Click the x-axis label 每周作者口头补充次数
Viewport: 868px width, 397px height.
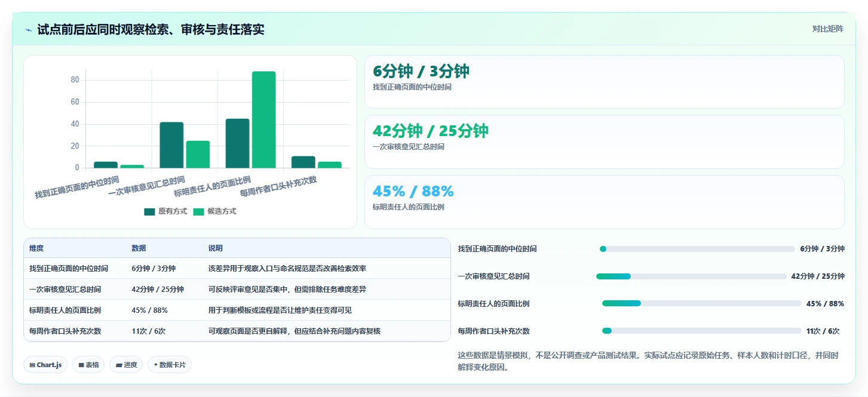[x=278, y=186]
